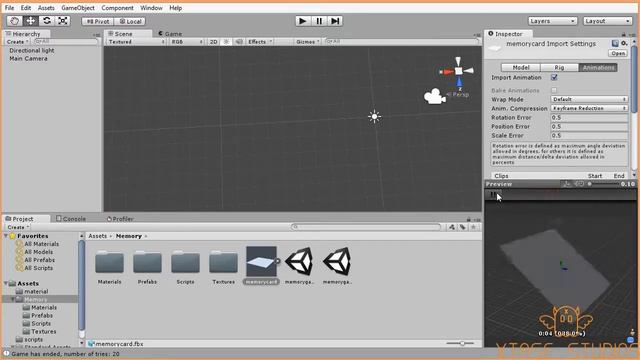
Task: Click the directional light sun gizmo
Action: click(x=374, y=117)
